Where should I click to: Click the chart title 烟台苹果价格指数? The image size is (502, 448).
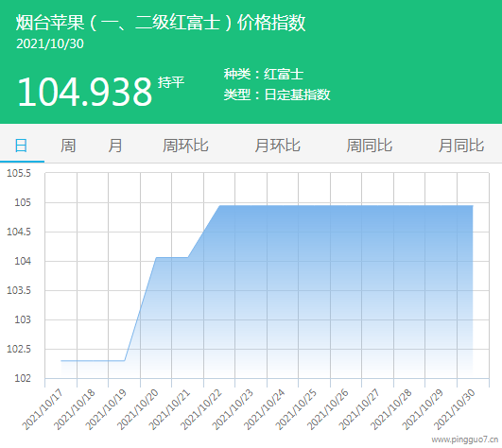(161, 23)
